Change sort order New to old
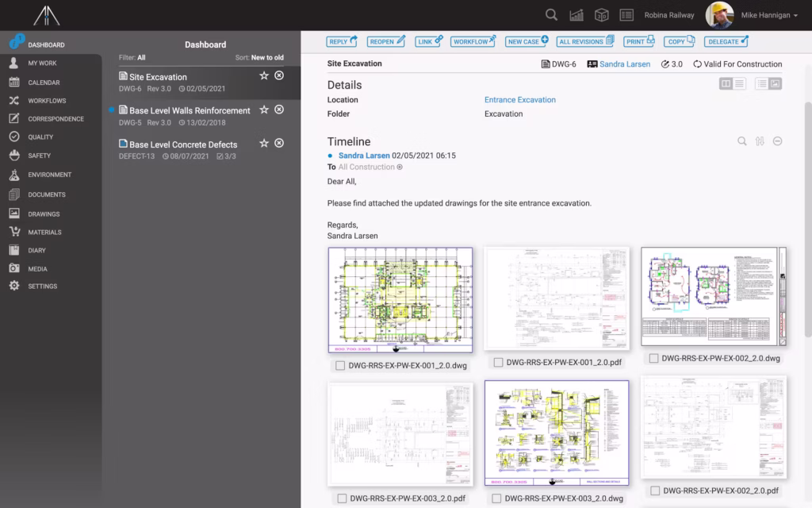The image size is (812, 508). [x=259, y=57]
